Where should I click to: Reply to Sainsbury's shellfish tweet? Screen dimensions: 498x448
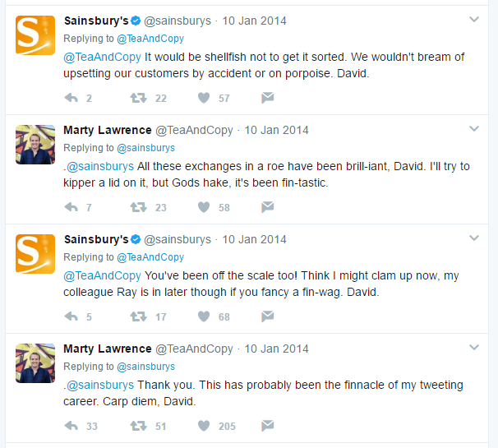[71, 98]
